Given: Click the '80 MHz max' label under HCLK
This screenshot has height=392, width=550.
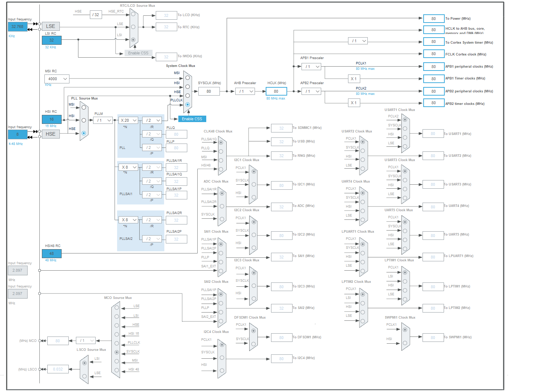Looking at the screenshot, I should click(x=276, y=98).
